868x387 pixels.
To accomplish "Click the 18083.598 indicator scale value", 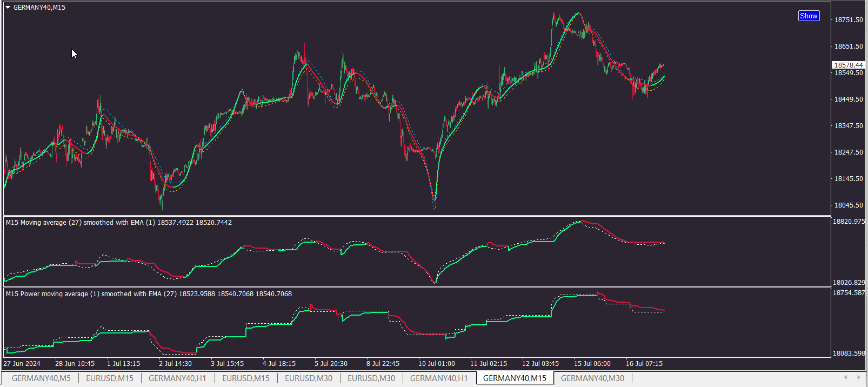I will click(849, 353).
